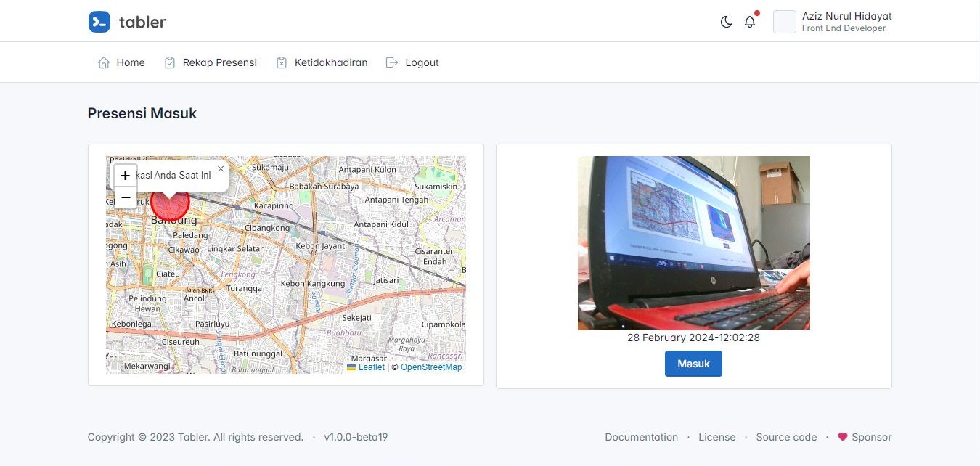Image resolution: width=980 pixels, height=466 pixels.
Task: Close the location popup on map
Action: tap(221, 168)
